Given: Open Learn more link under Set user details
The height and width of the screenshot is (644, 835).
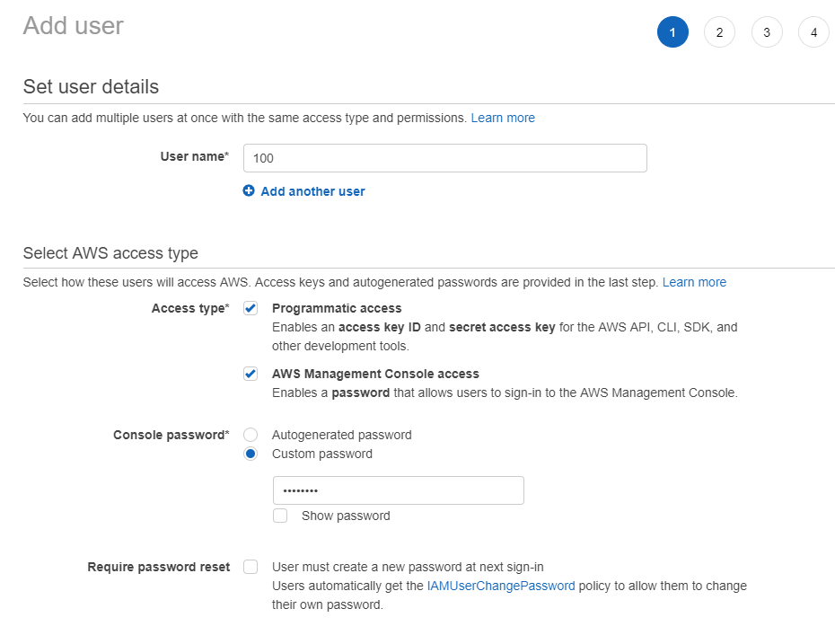Looking at the screenshot, I should tap(503, 118).
